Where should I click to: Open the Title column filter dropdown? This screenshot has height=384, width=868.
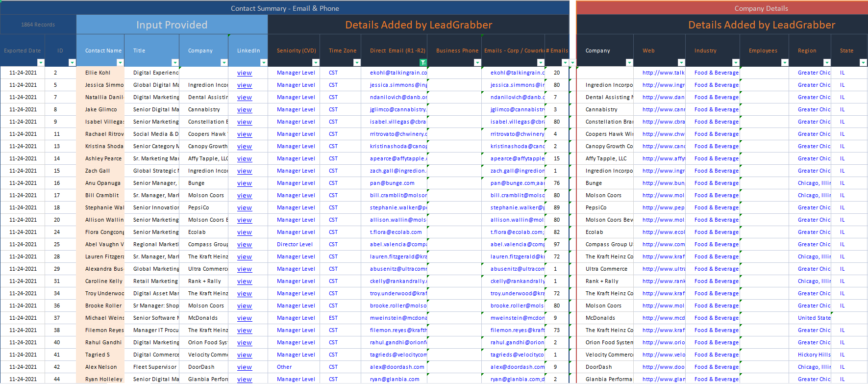coord(175,63)
